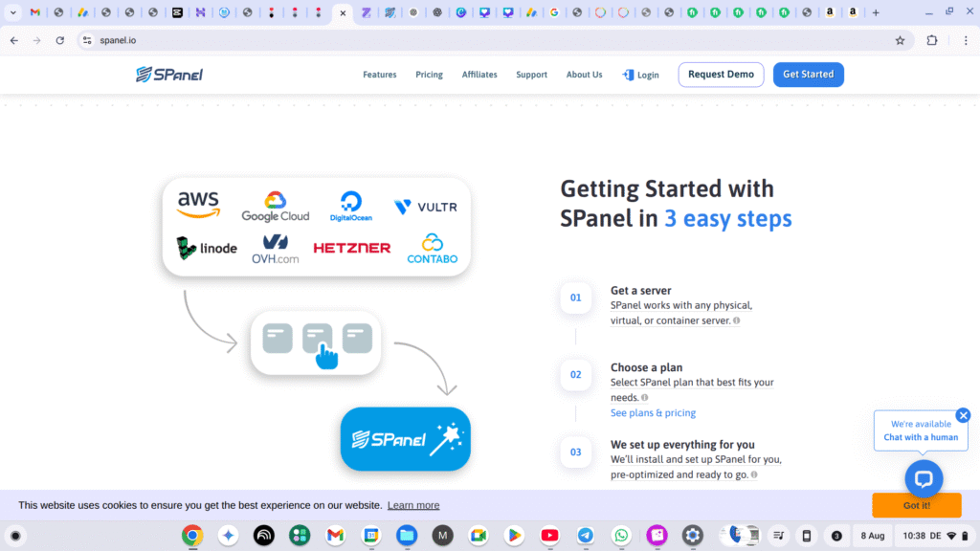Viewport: 980px width, 551px height.
Task: Click Learn more in the cookie banner
Action: 413,505
